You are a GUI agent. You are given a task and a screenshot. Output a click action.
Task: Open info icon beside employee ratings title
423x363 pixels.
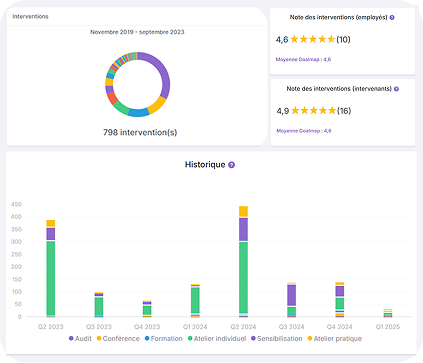coord(392,17)
